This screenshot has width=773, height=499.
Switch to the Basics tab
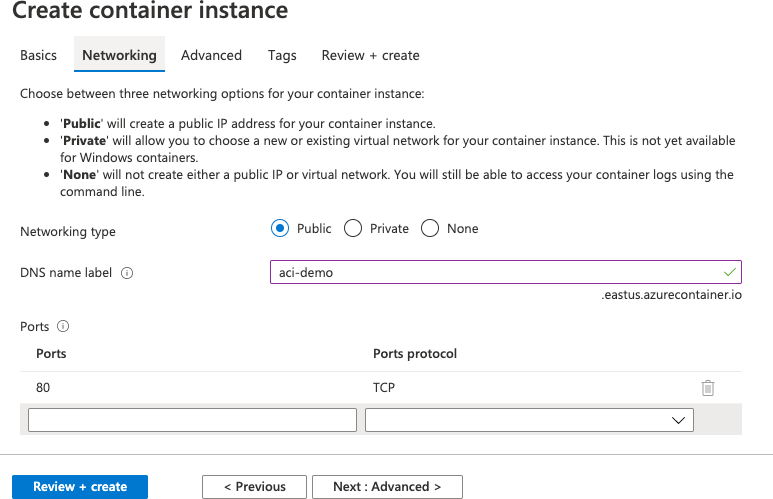(39, 55)
